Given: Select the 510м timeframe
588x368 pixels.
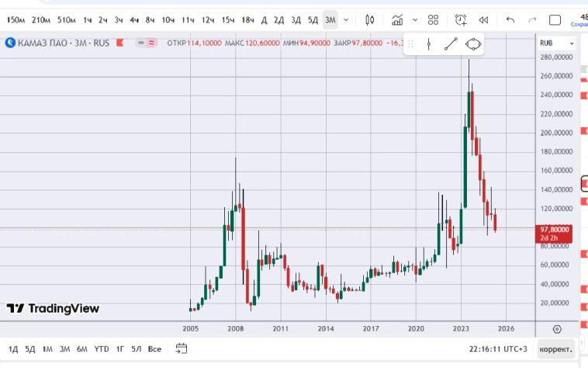Looking at the screenshot, I should (x=67, y=20).
